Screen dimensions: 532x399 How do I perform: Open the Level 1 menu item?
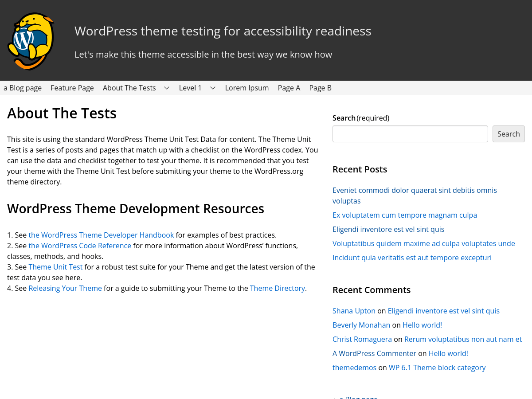[x=190, y=88]
